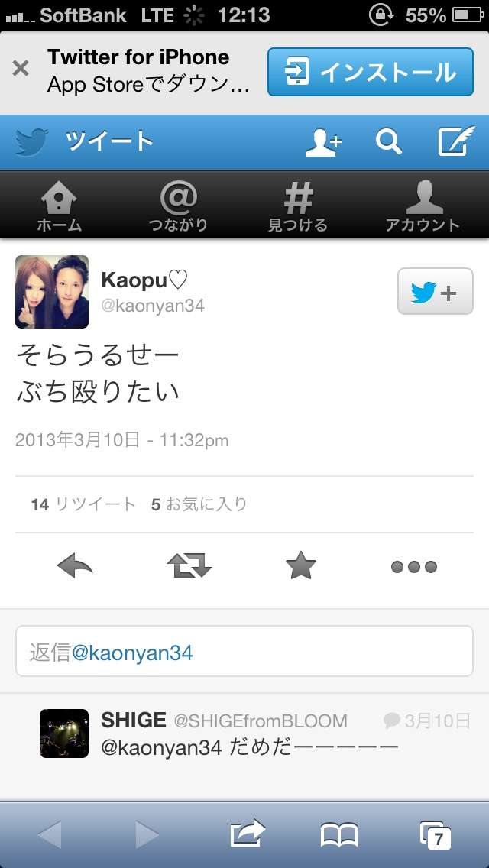The width and height of the screenshot is (489, 868).
Task: Switch to the つながり tab
Action: pos(179,207)
